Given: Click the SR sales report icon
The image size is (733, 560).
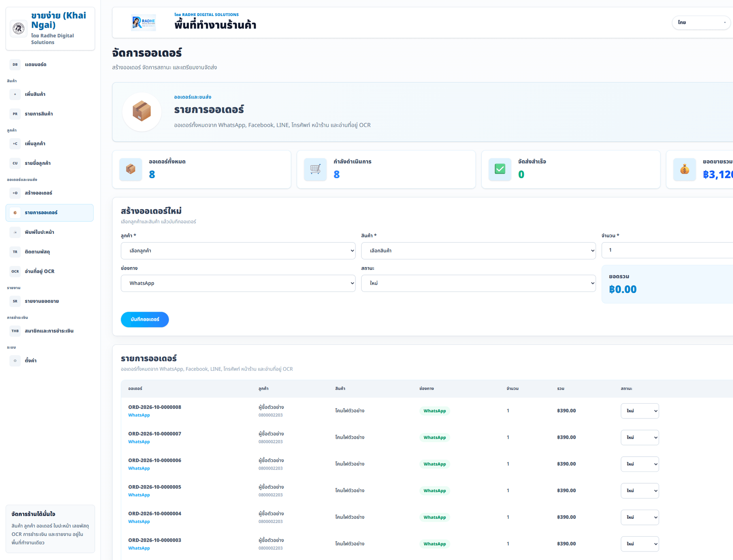Looking at the screenshot, I should [x=15, y=301].
